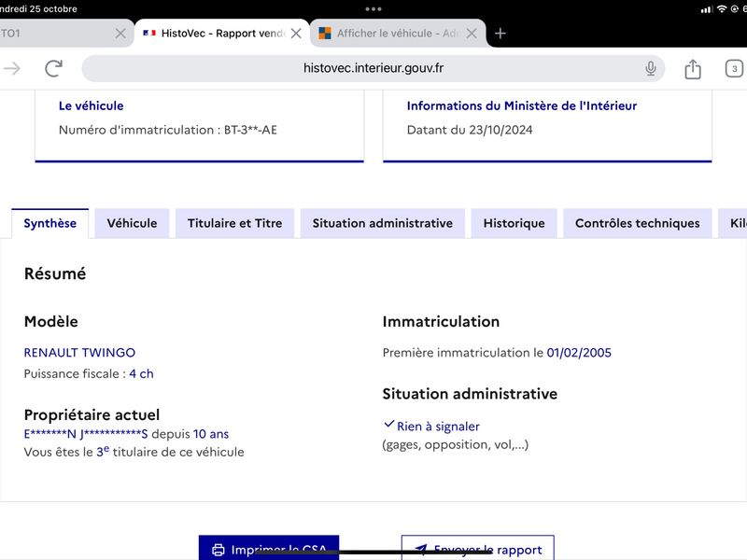
Task: Select the HistoVec browser tab
Action: click(x=222, y=34)
